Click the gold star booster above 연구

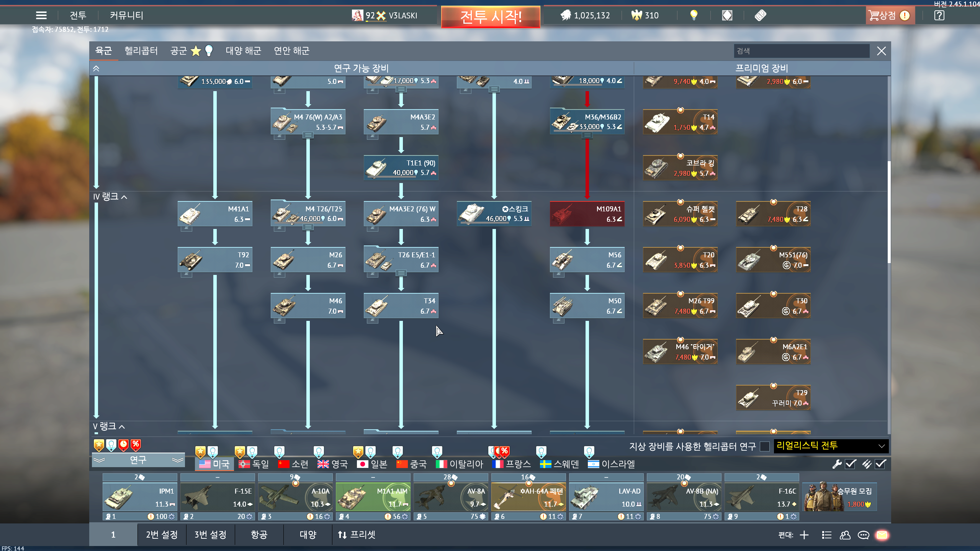tap(99, 445)
